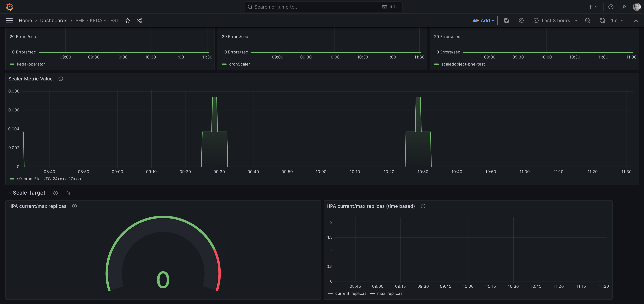
Task: Navigate to Dashboards via the breadcrumb
Action: (54, 20)
